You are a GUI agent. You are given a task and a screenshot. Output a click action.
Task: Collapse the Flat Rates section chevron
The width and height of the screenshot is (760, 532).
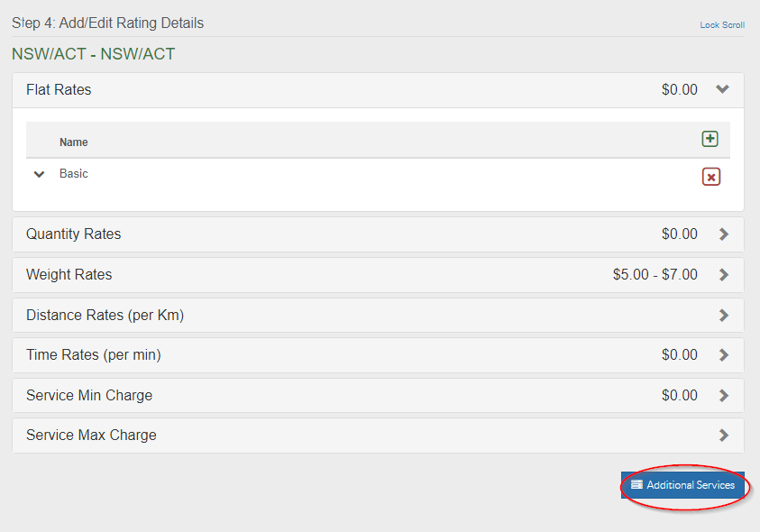click(x=722, y=89)
